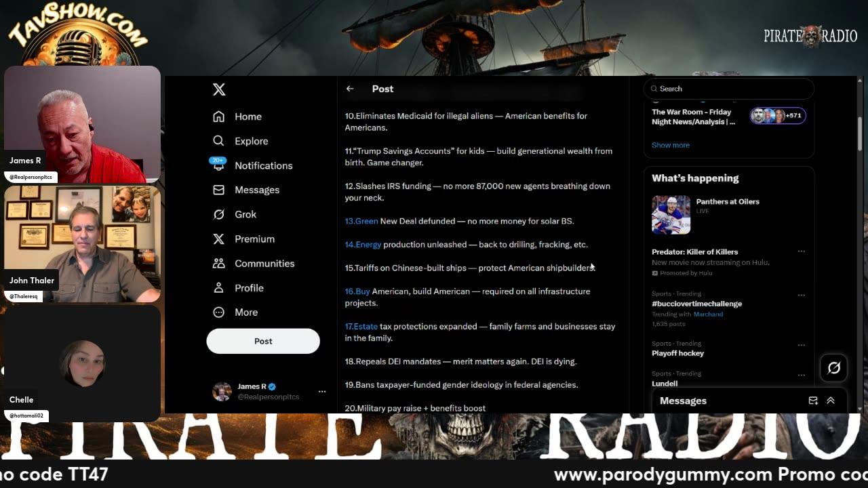Click the What's happening heading
868x488 pixels.
point(695,178)
